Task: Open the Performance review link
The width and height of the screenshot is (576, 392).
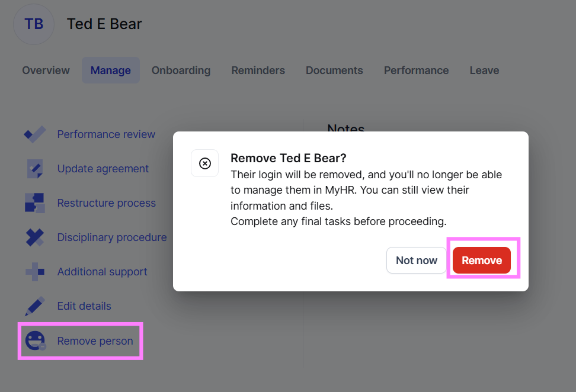Action: pyautogui.click(x=106, y=134)
